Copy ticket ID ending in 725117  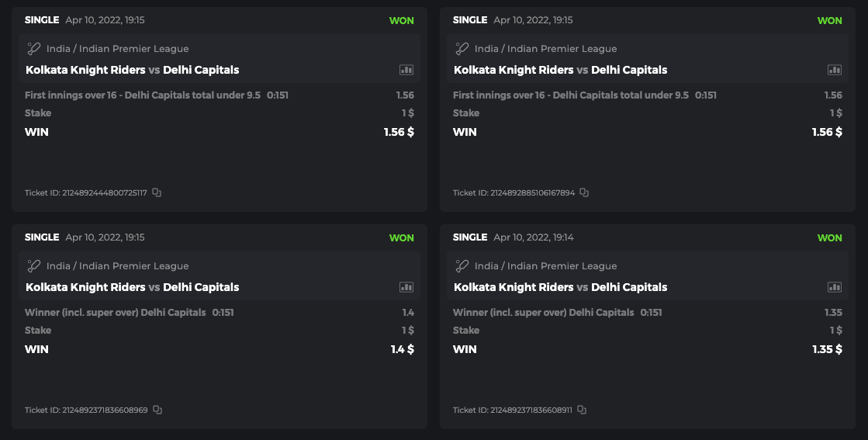click(157, 192)
